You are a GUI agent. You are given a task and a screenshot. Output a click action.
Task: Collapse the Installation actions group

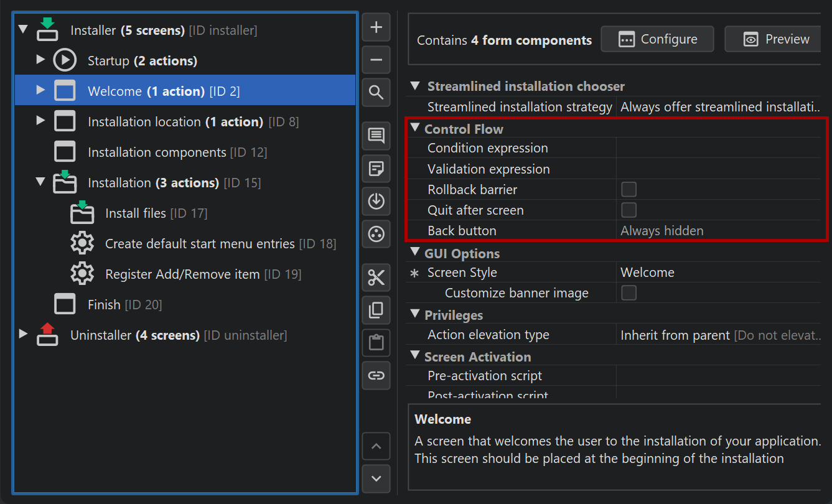click(x=40, y=182)
